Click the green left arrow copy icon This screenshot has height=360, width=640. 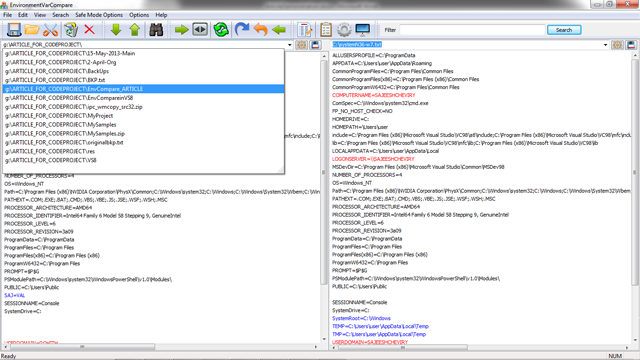[x=279, y=30]
